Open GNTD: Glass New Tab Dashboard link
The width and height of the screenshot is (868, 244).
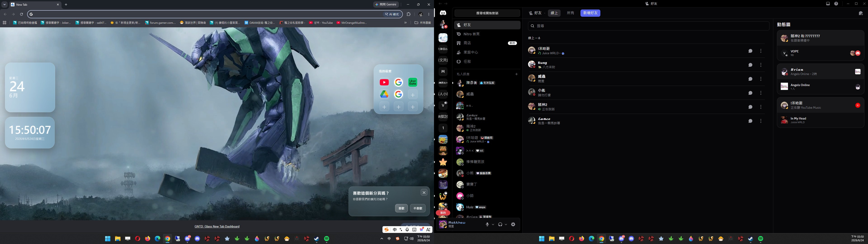(217, 226)
